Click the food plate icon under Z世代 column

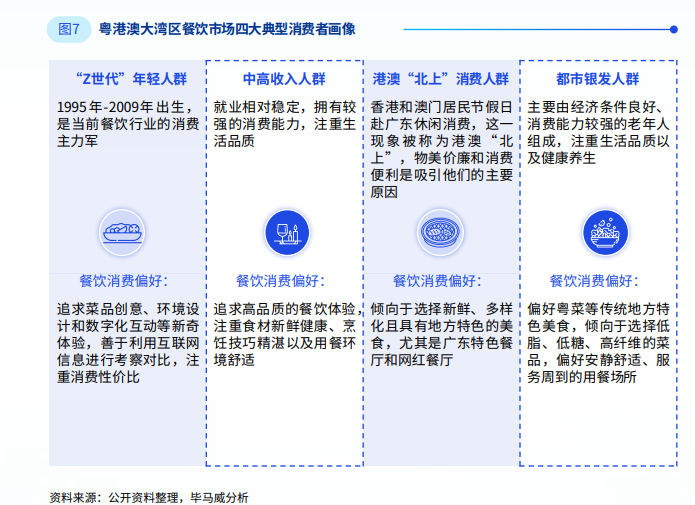[x=124, y=233]
